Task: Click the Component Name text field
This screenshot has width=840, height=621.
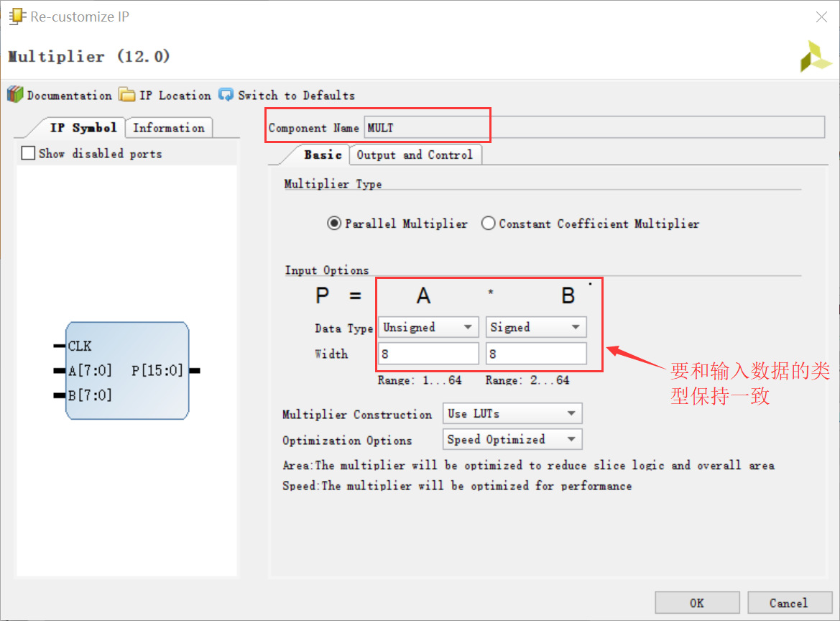Action: tap(594, 127)
